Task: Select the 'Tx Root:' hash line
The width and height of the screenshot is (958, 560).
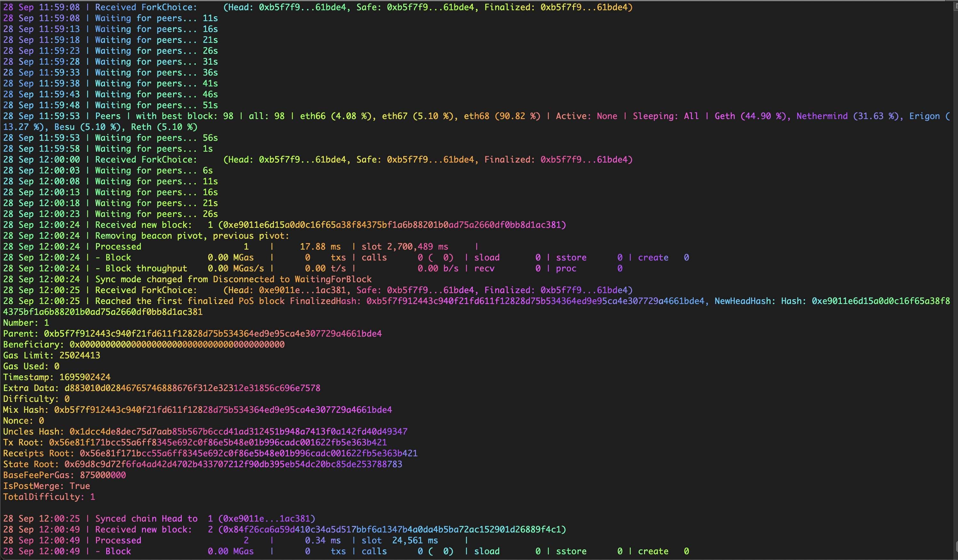Action: tap(195, 443)
